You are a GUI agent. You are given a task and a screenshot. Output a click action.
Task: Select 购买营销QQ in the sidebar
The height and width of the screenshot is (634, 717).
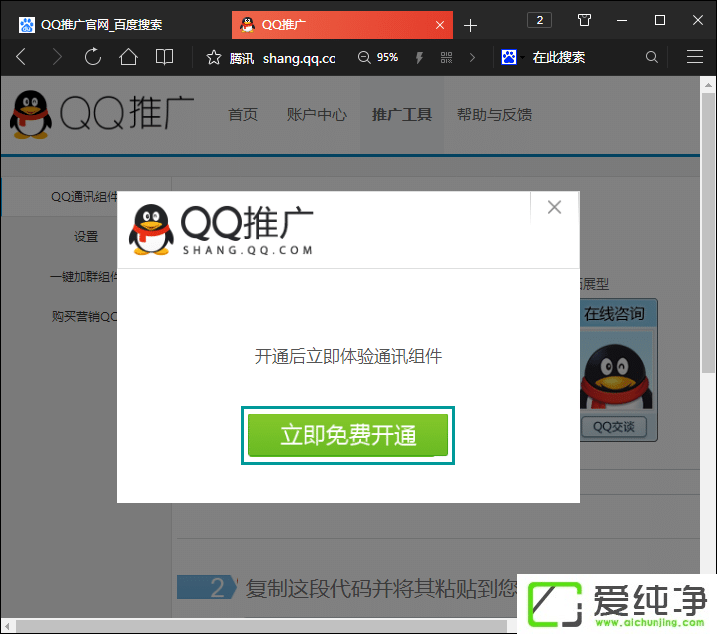coord(85,317)
